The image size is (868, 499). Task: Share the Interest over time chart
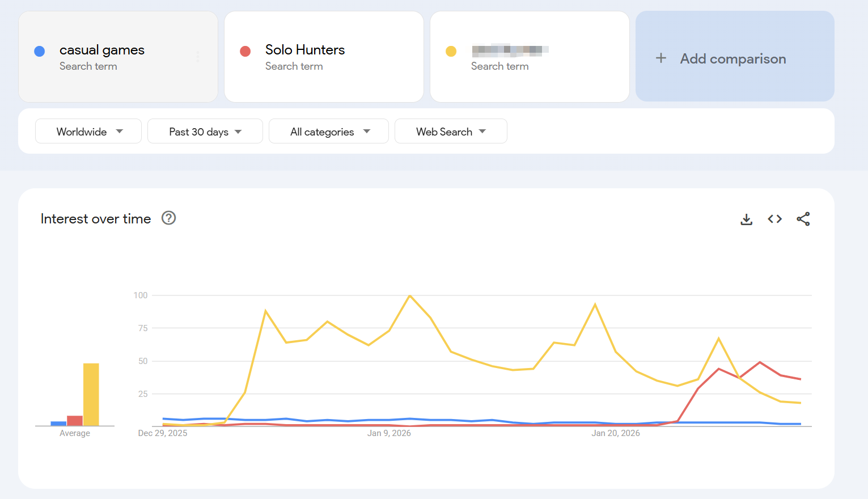click(x=803, y=219)
